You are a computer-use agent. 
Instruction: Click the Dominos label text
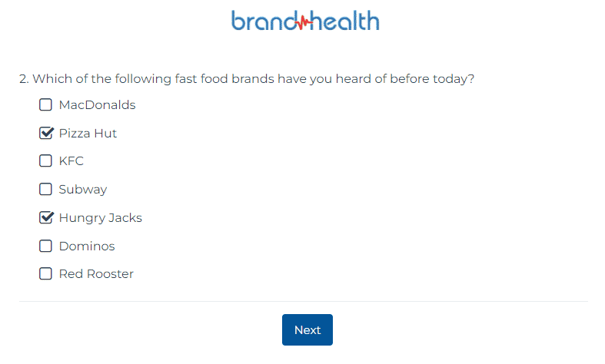point(87,247)
